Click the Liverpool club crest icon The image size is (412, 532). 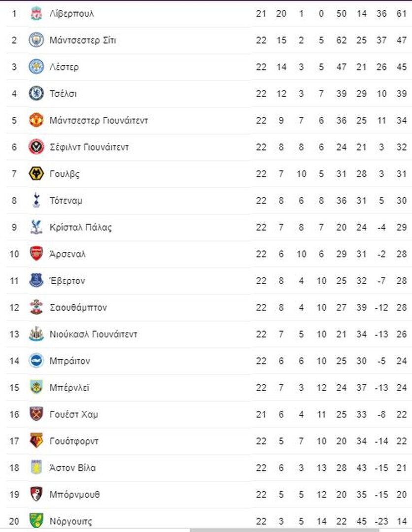coord(36,14)
